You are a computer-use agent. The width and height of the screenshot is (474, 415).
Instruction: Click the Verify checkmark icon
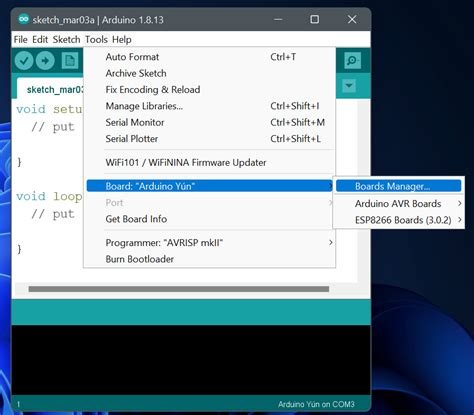[x=24, y=61]
